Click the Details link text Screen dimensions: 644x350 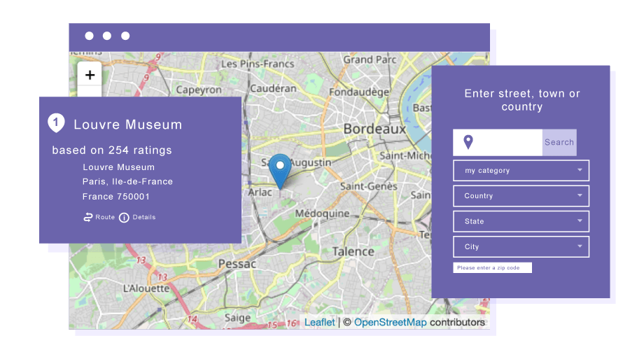coord(144,217)
